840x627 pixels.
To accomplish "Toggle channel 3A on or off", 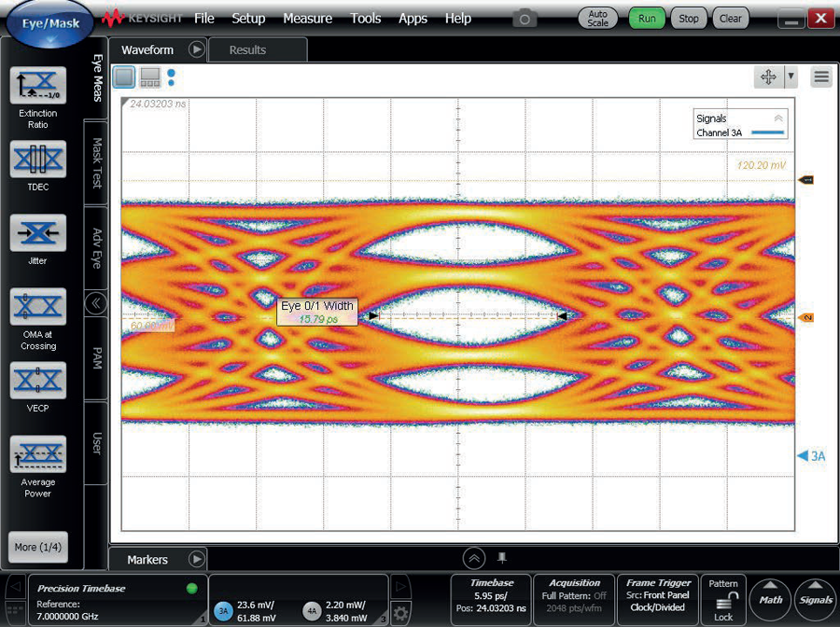I will point(224,611).
